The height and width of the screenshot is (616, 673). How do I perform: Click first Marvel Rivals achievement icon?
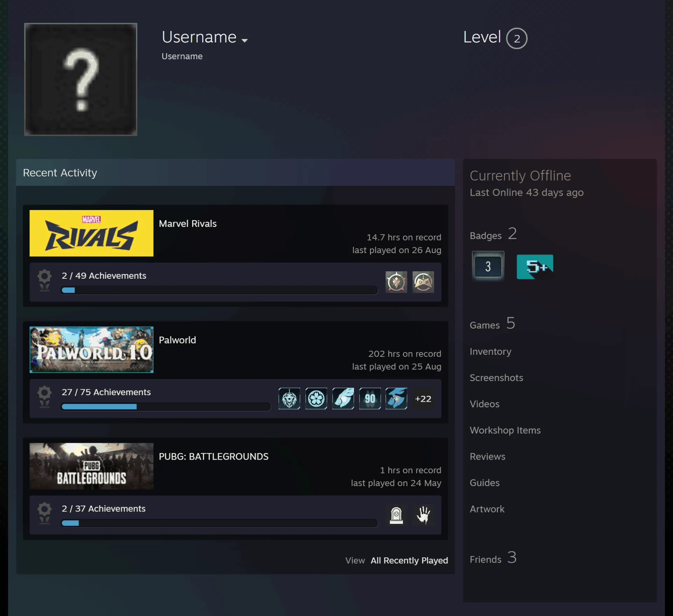coord(396,282)
